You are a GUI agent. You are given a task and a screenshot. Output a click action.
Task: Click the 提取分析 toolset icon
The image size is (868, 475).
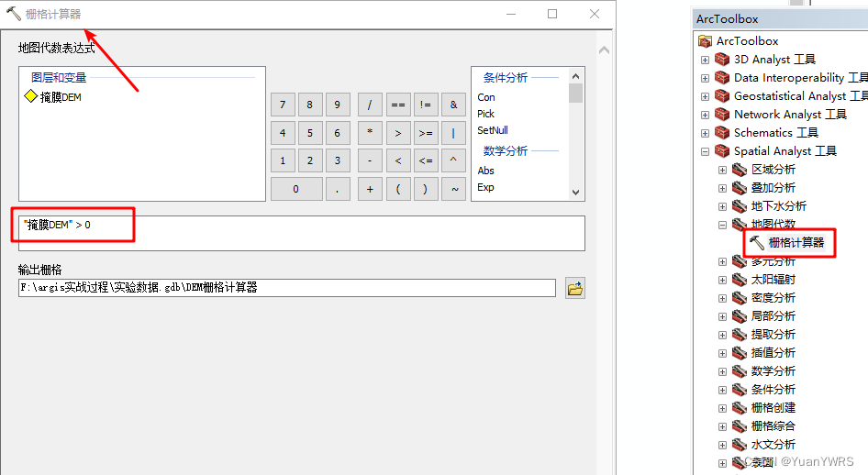point(740,334)
